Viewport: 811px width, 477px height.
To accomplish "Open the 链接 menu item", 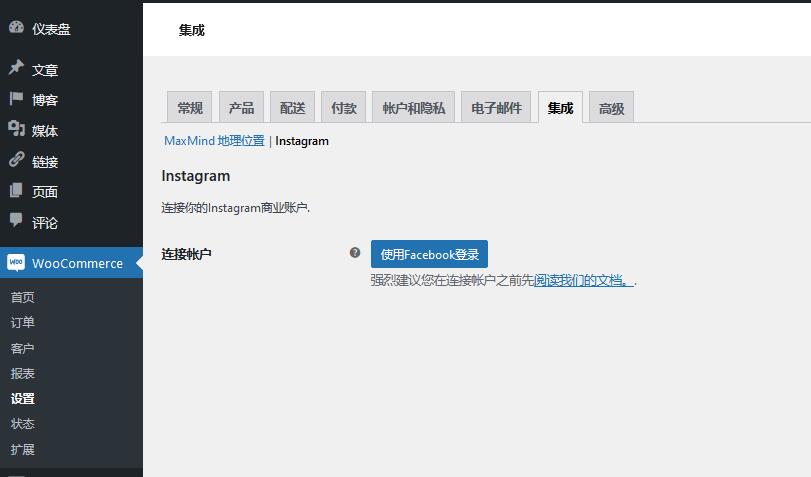I will click(x=45, y=162).
